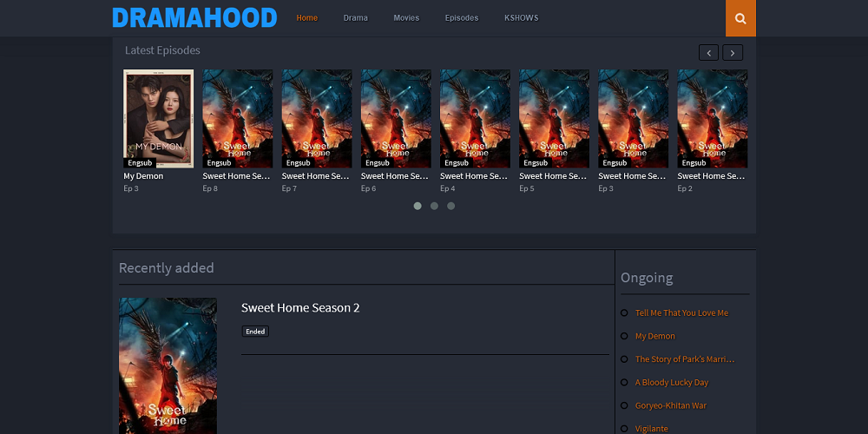Open Tell Me That You Love Me
868x434 pixels.
681,312
